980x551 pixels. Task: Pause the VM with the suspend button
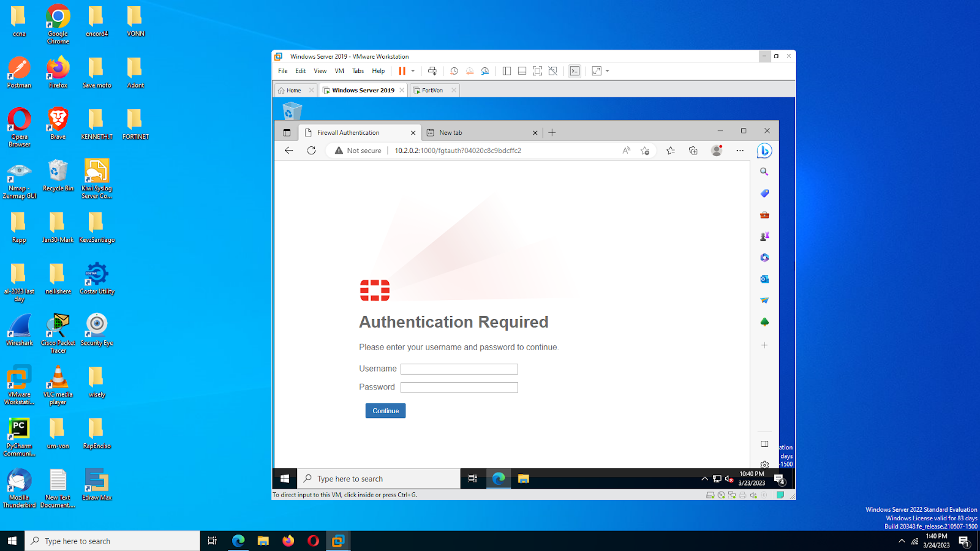click(x=402, y=71)
